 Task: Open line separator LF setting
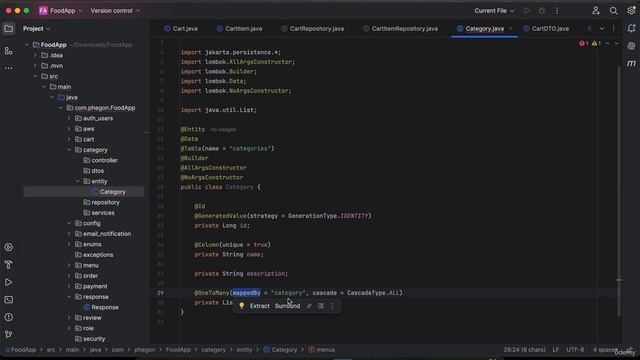pos(556,350)
